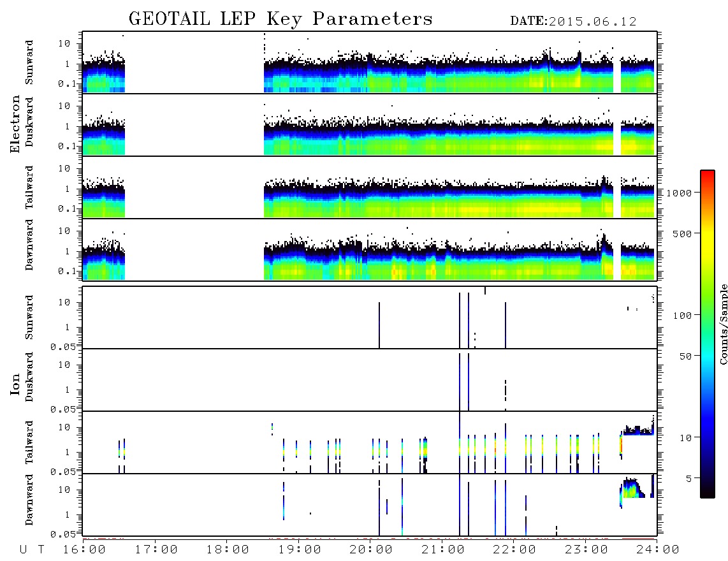Viewport: 728px width, 561px height.
Task: Click the 50 colorbar tick value
Action: [685, 356]
